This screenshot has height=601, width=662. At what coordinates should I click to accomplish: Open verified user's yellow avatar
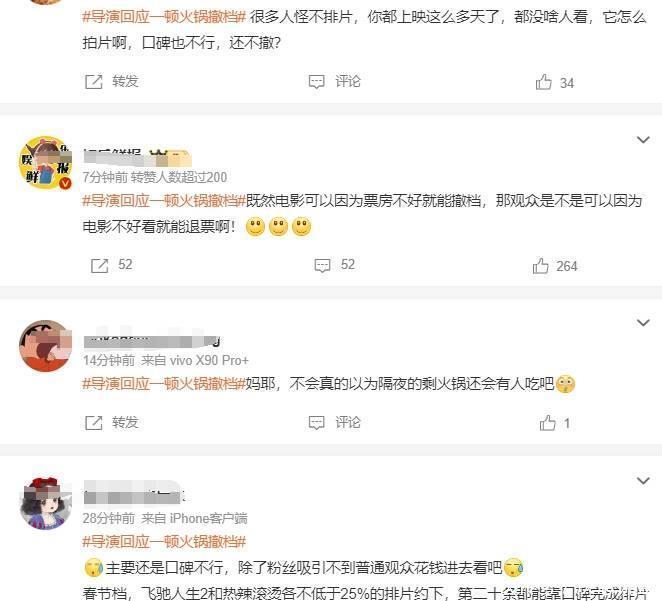point(45,162)
